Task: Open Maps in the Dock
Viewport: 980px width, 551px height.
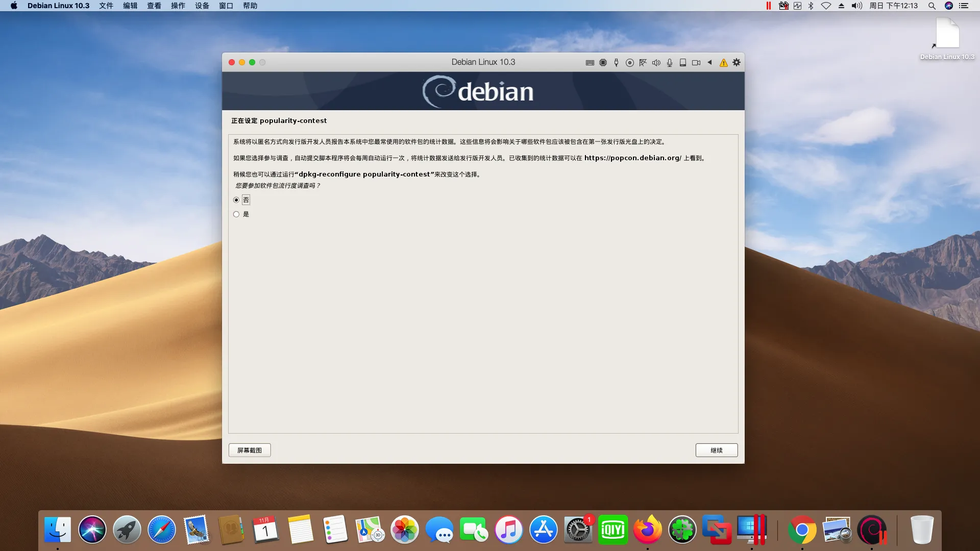Action: pyautogui.click(x=370, y=530)
